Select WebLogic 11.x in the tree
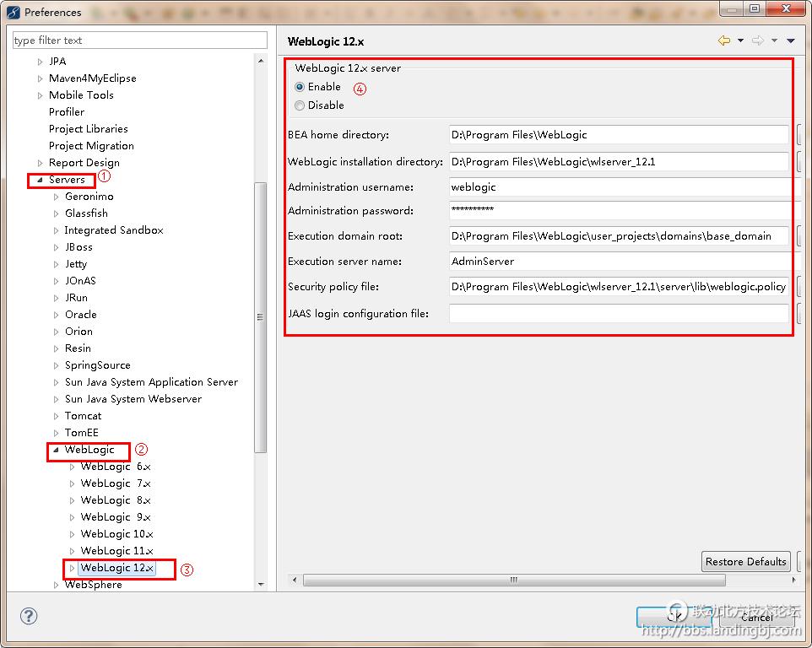 [x=116, y=551]
